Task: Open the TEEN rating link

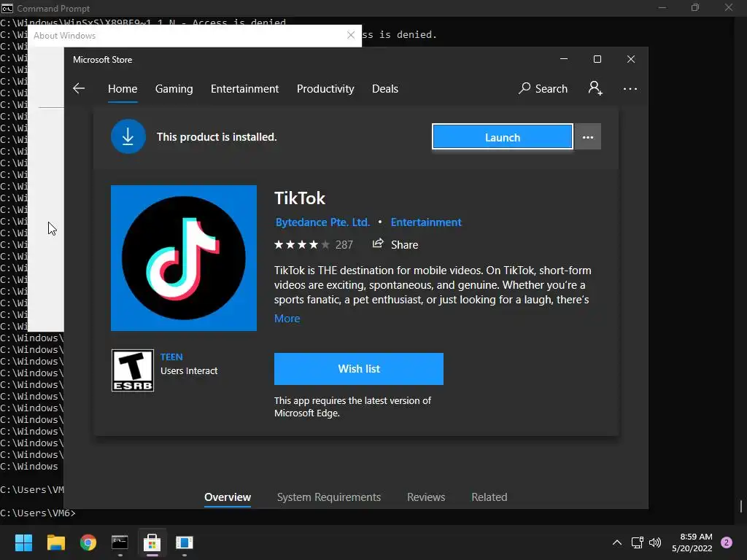Action: [x=171, y=357]
